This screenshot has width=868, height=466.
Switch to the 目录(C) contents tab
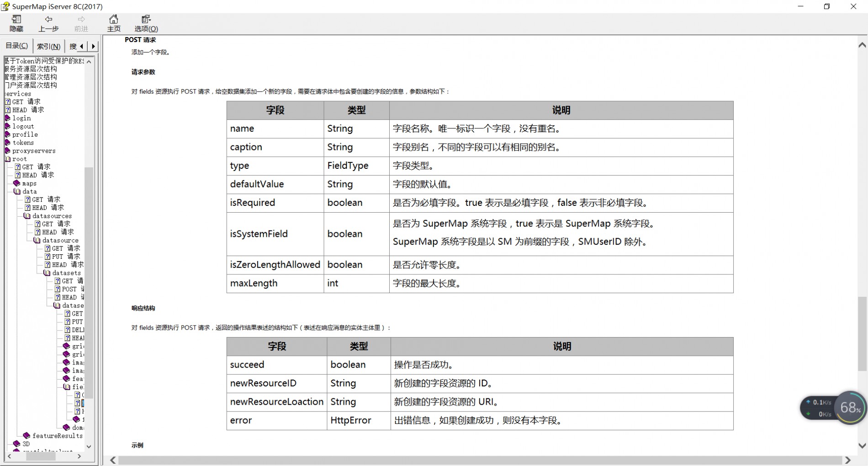click(x=17, y=46)
